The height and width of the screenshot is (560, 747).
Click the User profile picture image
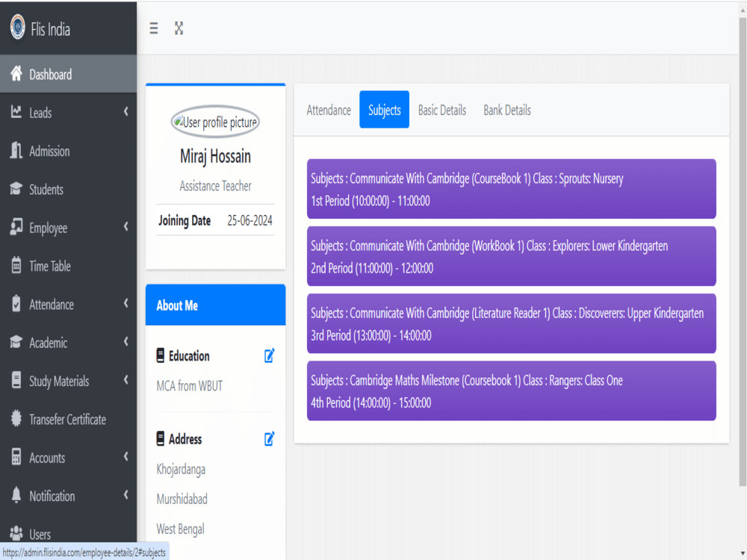[x=215, y=122]
